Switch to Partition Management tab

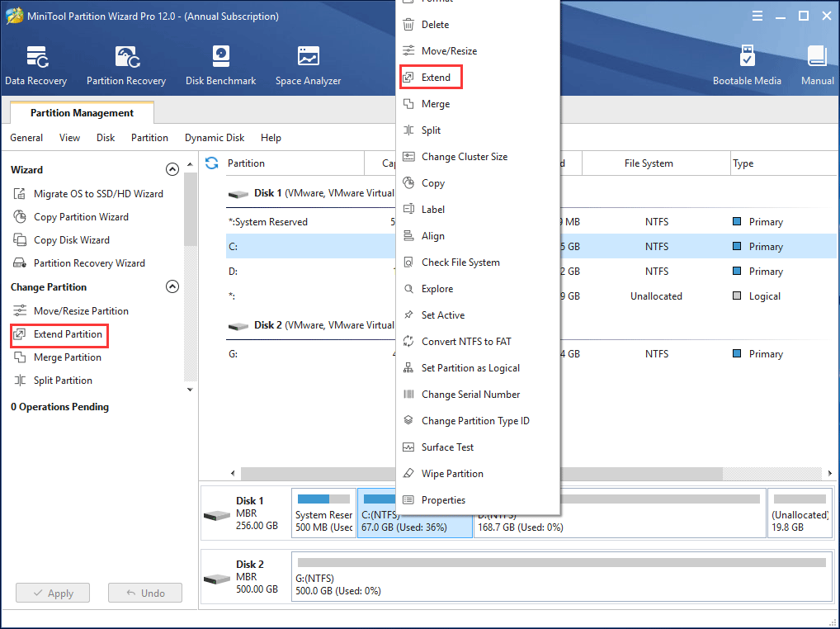pyautogui.click(x=82, y=113)
